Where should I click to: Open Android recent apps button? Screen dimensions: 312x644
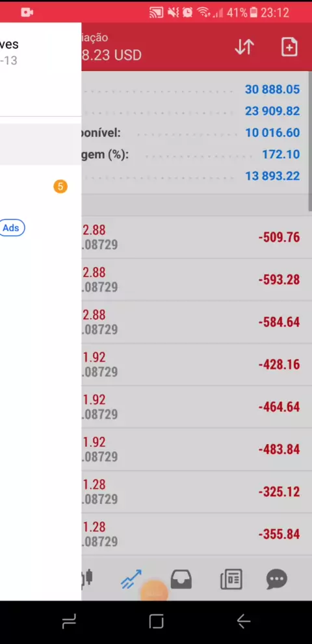[x=69, y=621]
